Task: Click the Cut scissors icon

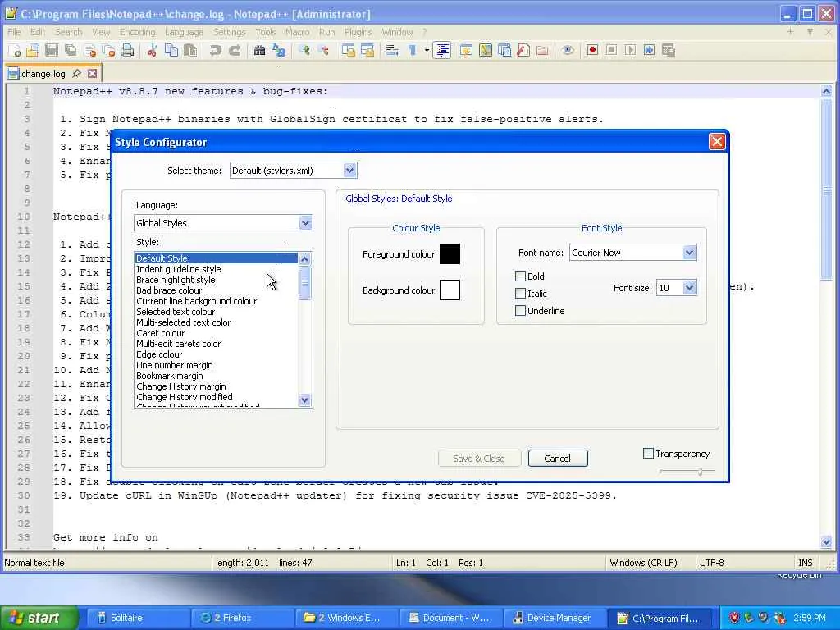Action: pos(152,50)
